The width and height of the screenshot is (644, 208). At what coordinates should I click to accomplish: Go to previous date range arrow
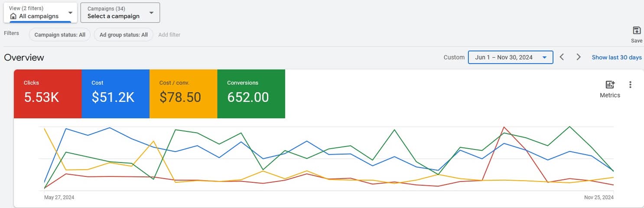tap(562, 57)
